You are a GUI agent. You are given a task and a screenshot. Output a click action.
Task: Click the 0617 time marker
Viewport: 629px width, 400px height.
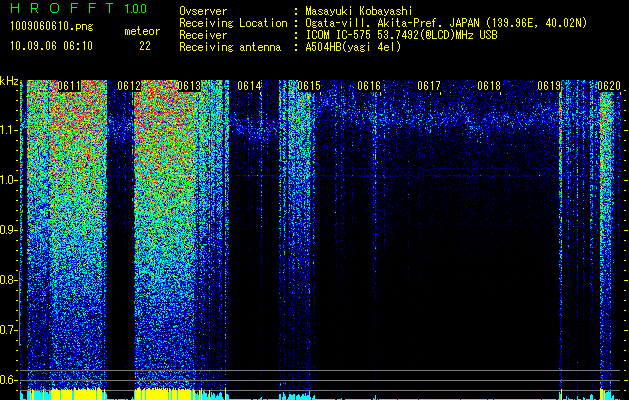(429, 86)
